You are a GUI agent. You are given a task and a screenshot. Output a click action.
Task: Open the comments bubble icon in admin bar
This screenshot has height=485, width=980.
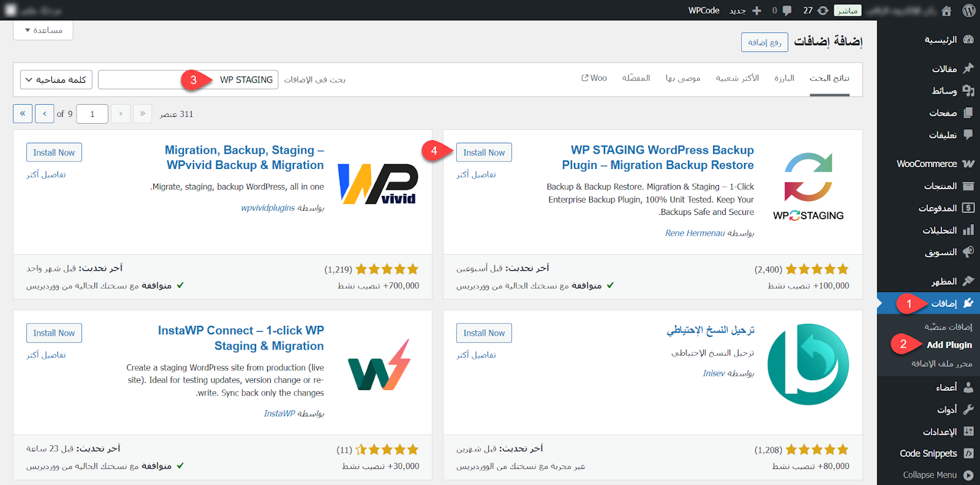(x=786, y=10)
